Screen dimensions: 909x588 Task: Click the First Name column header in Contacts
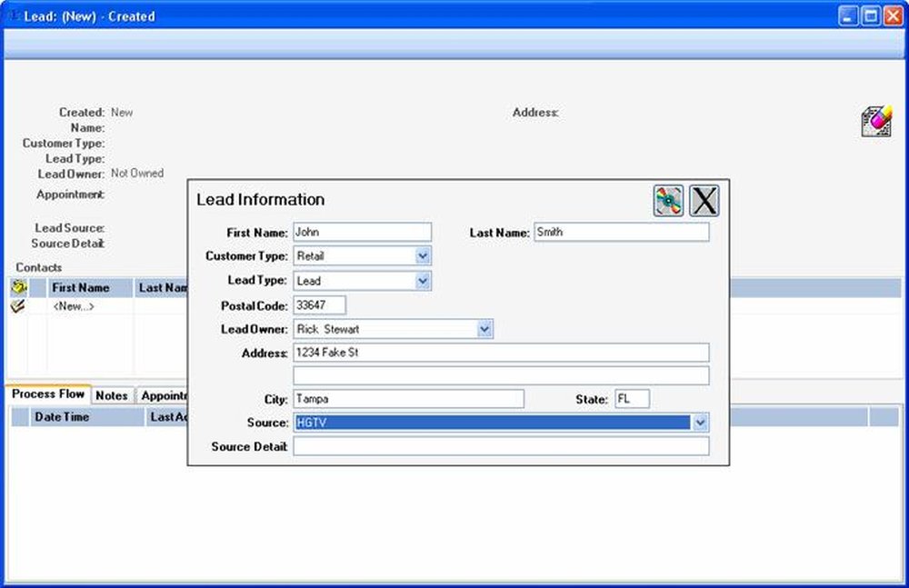(x=90, y=287)
